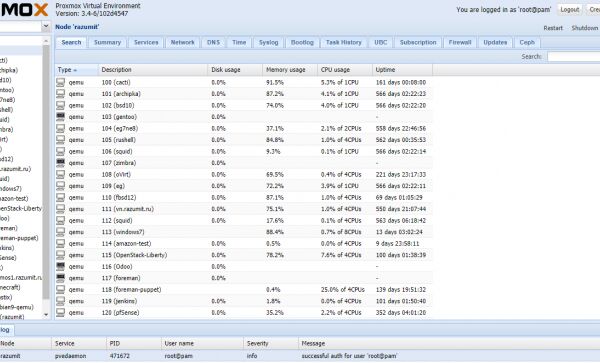Image resolution: width=600 pixels, height=363 pixels.
Task: Click the resource Search input field
Action: point(574,57)
